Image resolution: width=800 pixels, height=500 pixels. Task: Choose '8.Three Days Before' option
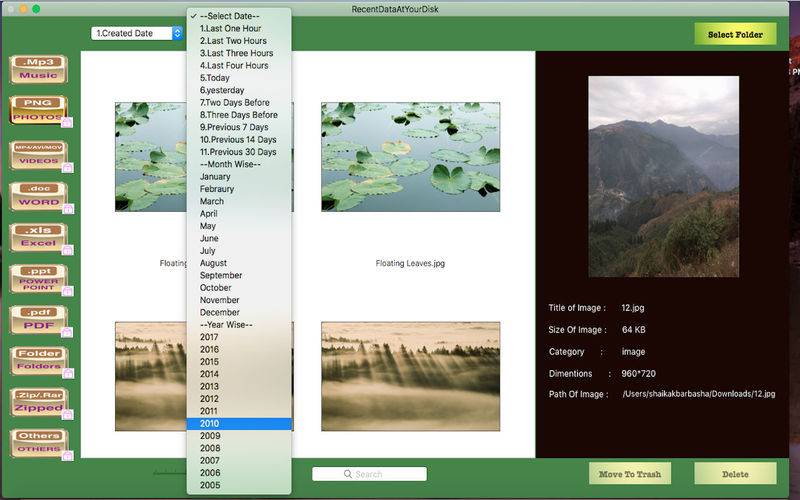point(239,115)
